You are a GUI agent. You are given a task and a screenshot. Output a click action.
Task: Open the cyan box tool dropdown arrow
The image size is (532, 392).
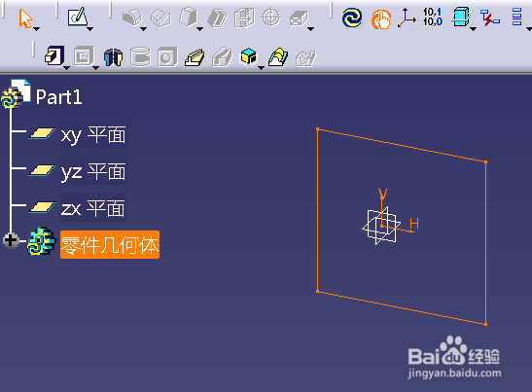473,29
